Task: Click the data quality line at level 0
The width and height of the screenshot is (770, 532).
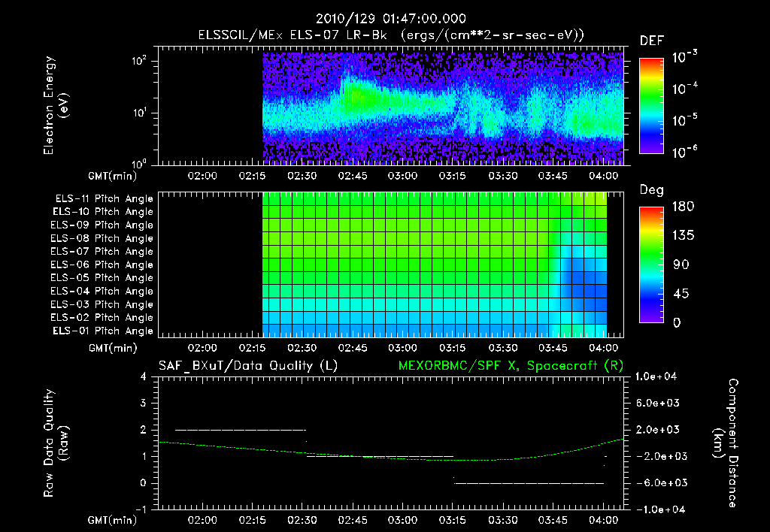Action: tap(529, 483)
